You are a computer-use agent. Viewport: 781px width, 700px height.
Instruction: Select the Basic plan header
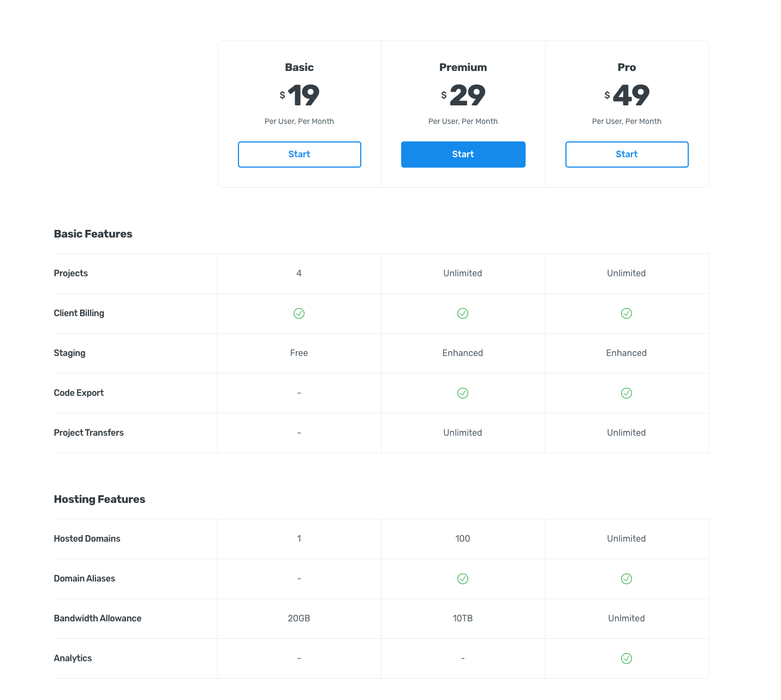pyautogui.click(x=299, y=67)
